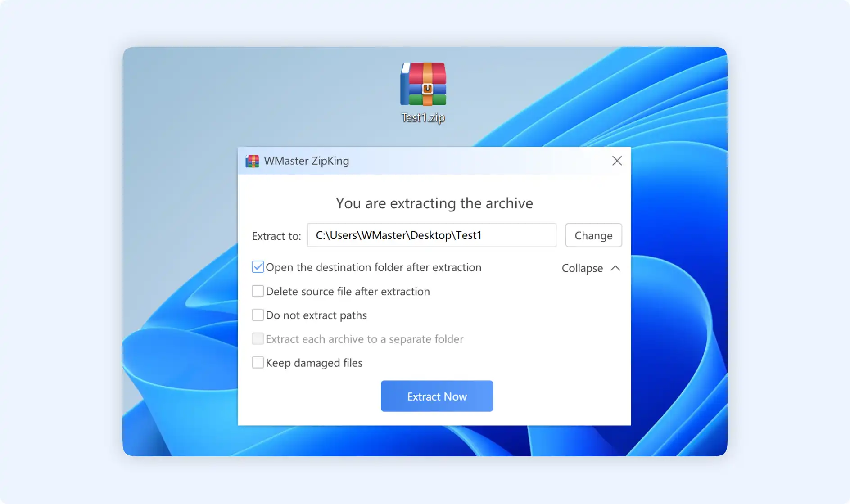Click the WMaster ZipKing logo in title bar
The height and width of the screenshot is (504, 850).
(252, 161)
